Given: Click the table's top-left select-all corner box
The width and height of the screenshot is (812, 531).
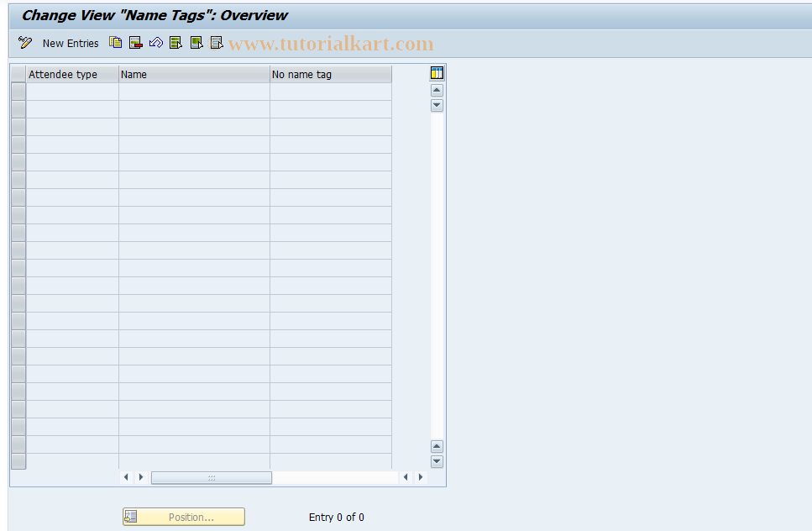Looking at the screenshot, I should (x=18, y=74).
